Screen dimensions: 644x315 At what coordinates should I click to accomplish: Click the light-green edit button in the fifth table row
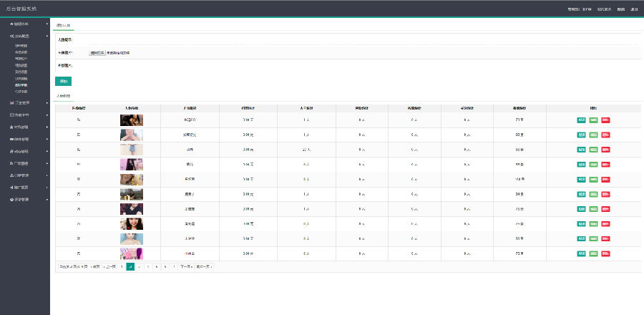click(x=593, y=180)
